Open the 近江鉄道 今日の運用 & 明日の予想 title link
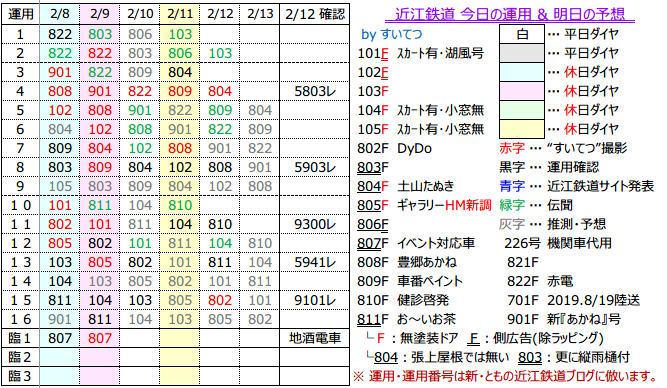This screenshot has width=667, height=388. 510,14
